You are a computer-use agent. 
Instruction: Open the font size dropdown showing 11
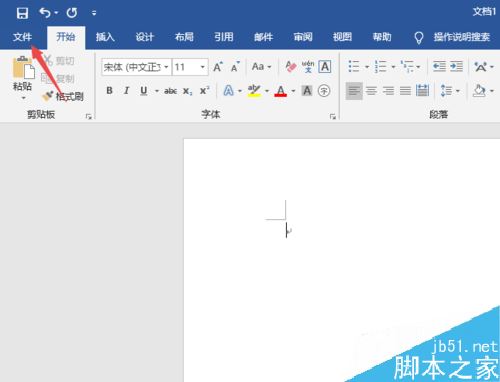coord(202,67)
